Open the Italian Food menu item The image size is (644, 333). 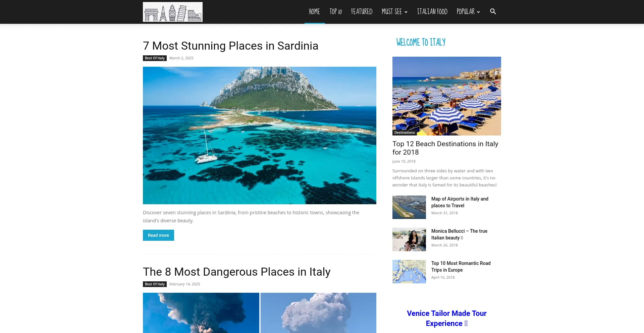click(x=432, y=12)
